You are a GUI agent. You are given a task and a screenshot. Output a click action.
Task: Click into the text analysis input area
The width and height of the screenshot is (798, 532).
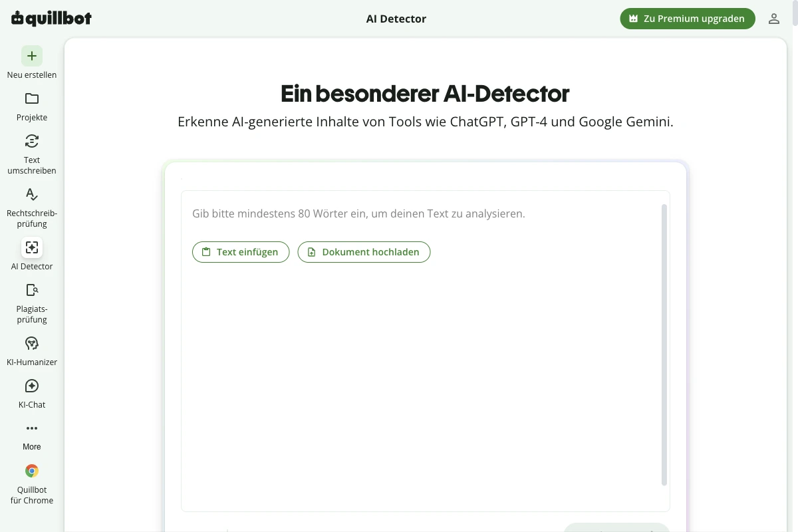[x=426, y=351]
